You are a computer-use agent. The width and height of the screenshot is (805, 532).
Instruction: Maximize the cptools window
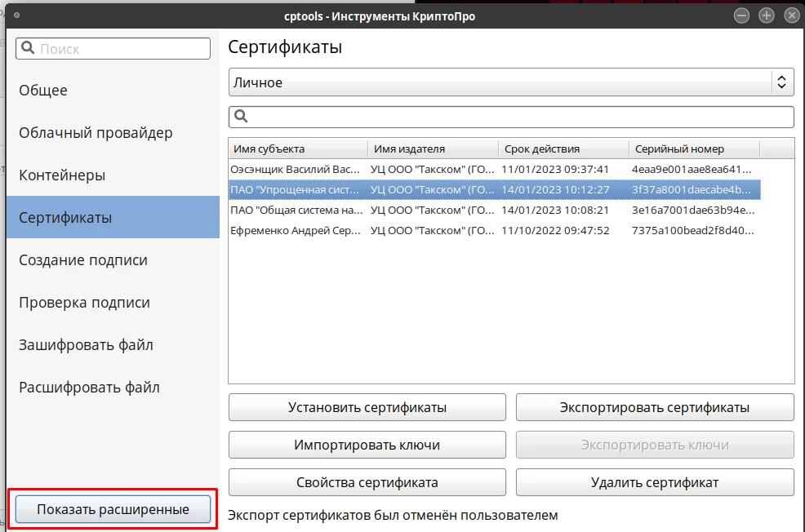767,16
